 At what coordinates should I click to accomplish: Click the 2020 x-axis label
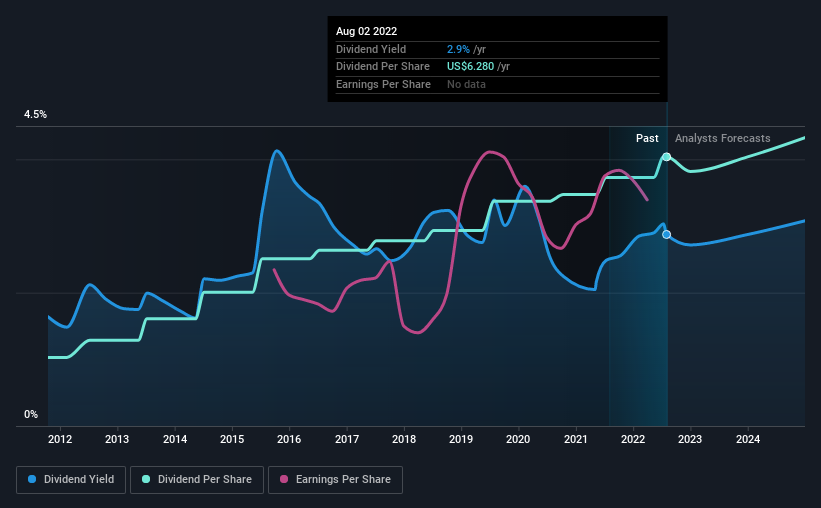click(x=518, y=439)
